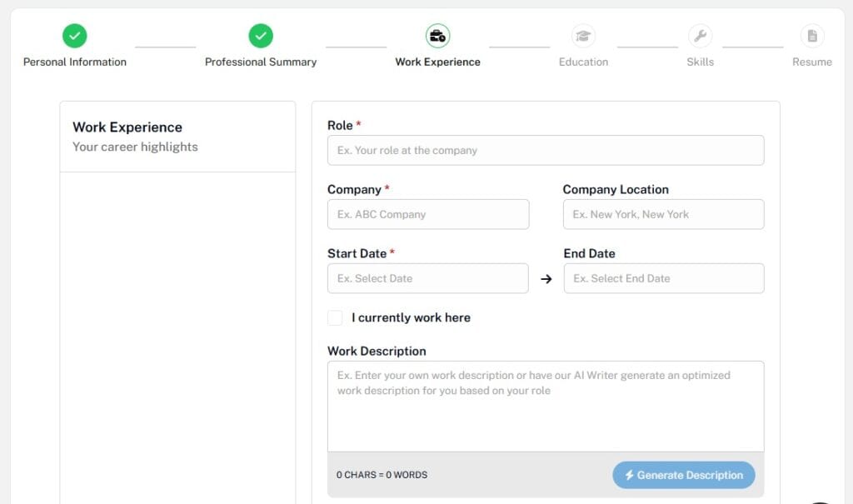The height and width of the screenshot is (504, 853).
Task: Select the Education step label
Action: 583,62
